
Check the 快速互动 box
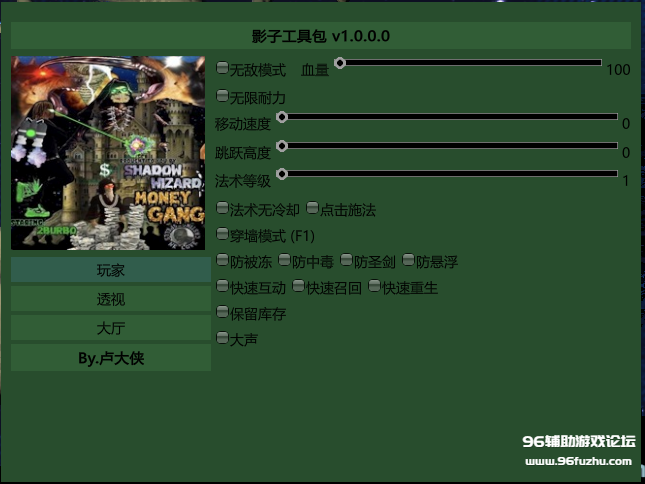[223, 286]
